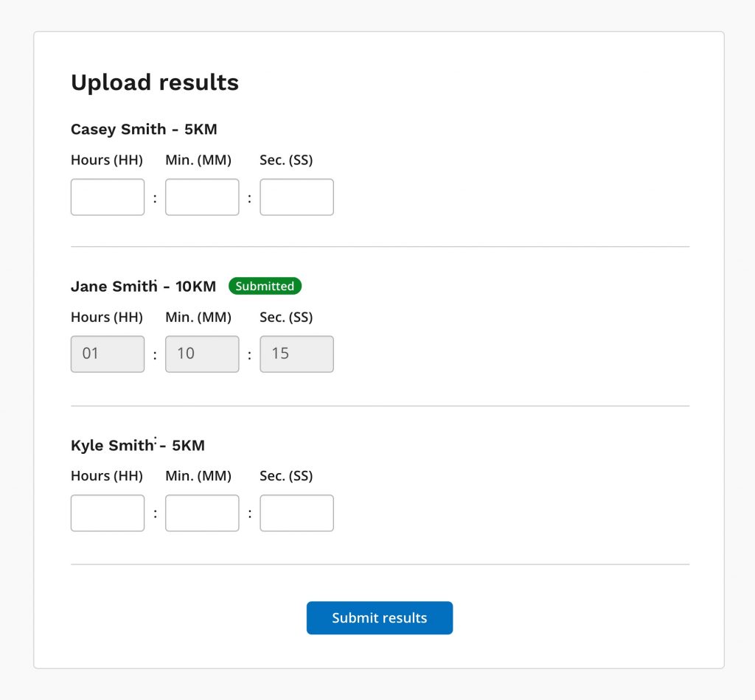Click the Upload results heading
Screen dimensions: 755x700
155,83
